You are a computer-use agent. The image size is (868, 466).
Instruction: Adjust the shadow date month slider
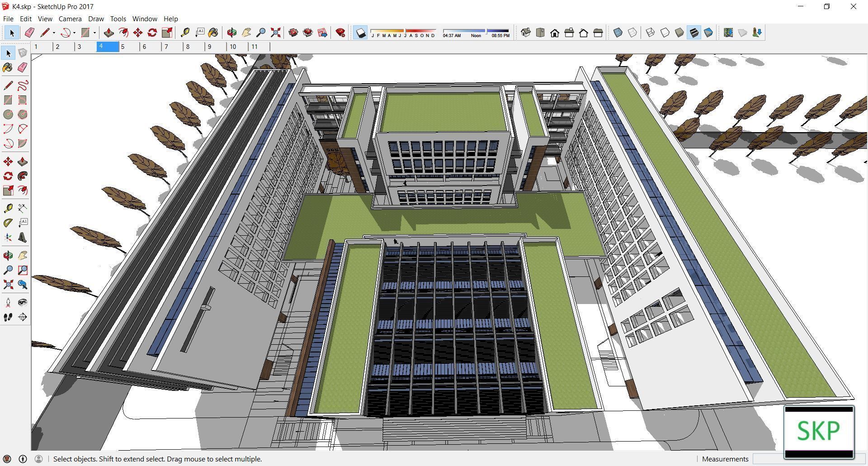coord(403,33)
